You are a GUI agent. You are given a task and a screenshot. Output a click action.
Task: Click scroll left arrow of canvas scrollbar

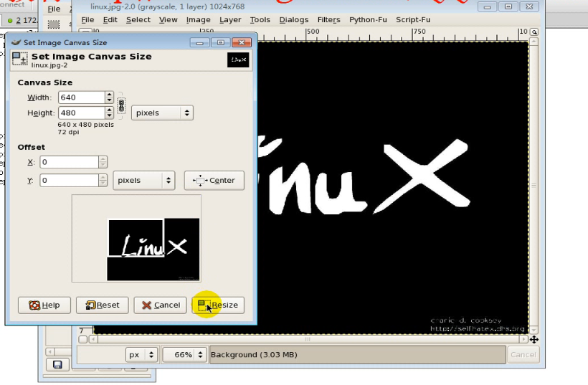[x=93, y=339]
